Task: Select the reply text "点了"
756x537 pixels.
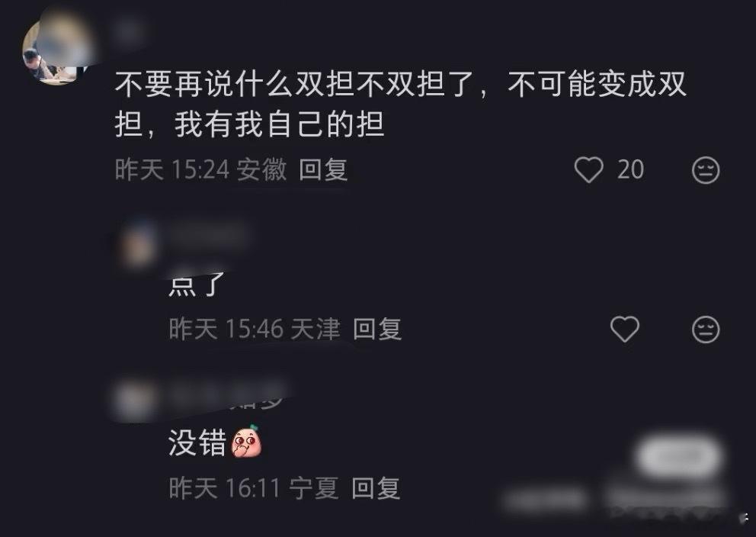Action: pyautogui.click(x=197, y=285)
